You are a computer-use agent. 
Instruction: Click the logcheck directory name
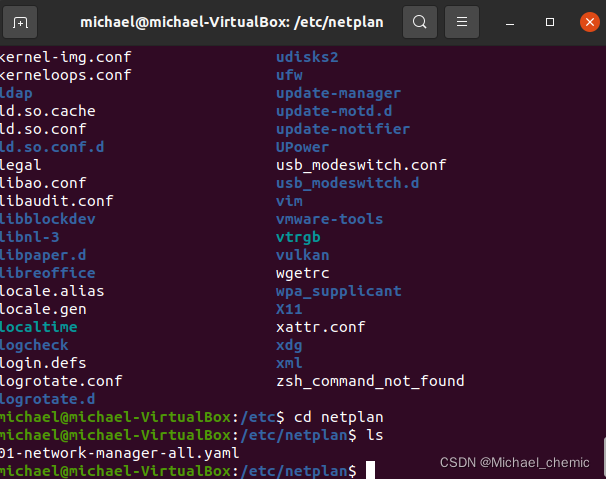(x=34, y=345)
